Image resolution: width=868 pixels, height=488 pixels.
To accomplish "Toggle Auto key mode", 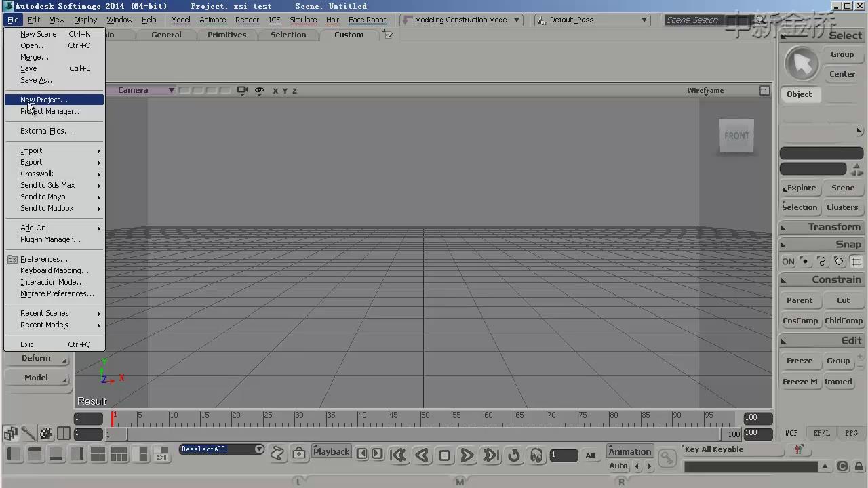I will [x=618, y=466].
